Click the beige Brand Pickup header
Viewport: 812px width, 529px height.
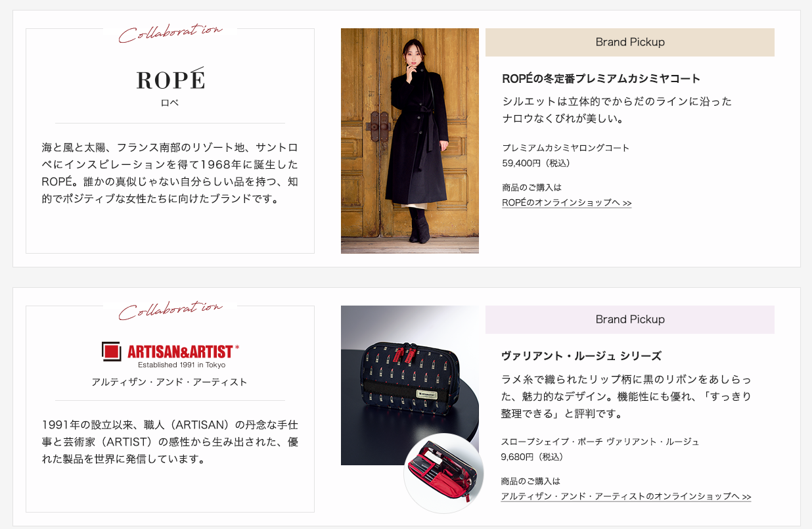pos(630,42)
